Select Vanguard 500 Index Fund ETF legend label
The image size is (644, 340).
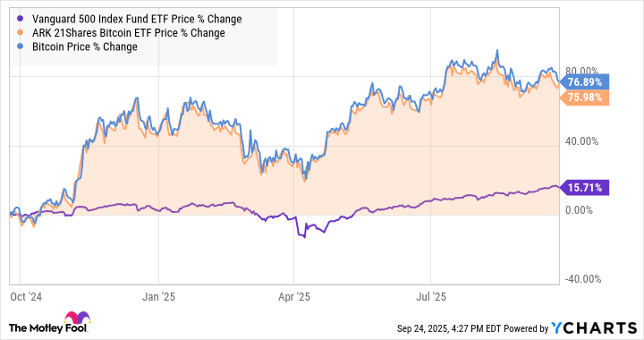coord(137,19)
